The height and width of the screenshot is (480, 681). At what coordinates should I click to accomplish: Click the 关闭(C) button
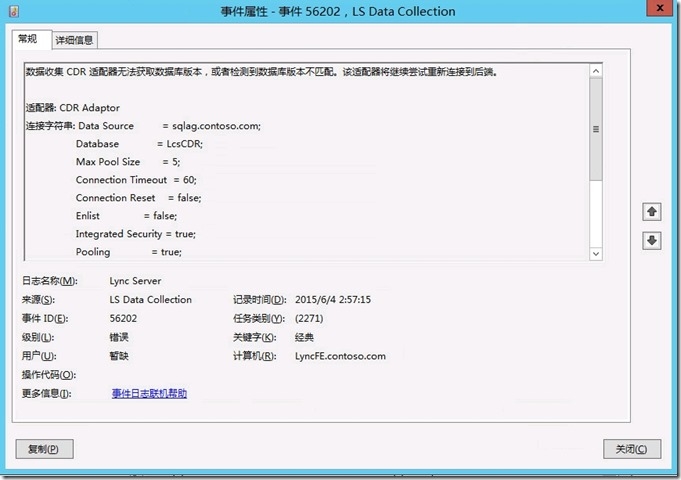632,449
